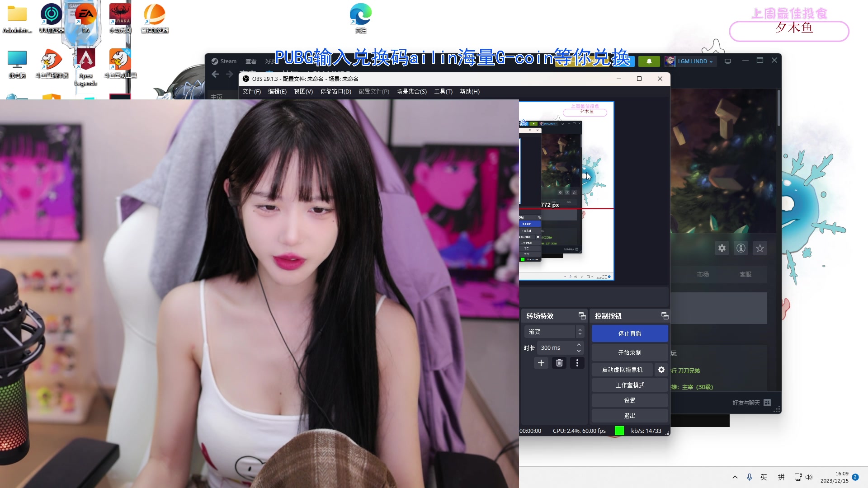Open the 视图(V) menu in OBS
Screen dimensions: 868x488
[x=303, y=91]
